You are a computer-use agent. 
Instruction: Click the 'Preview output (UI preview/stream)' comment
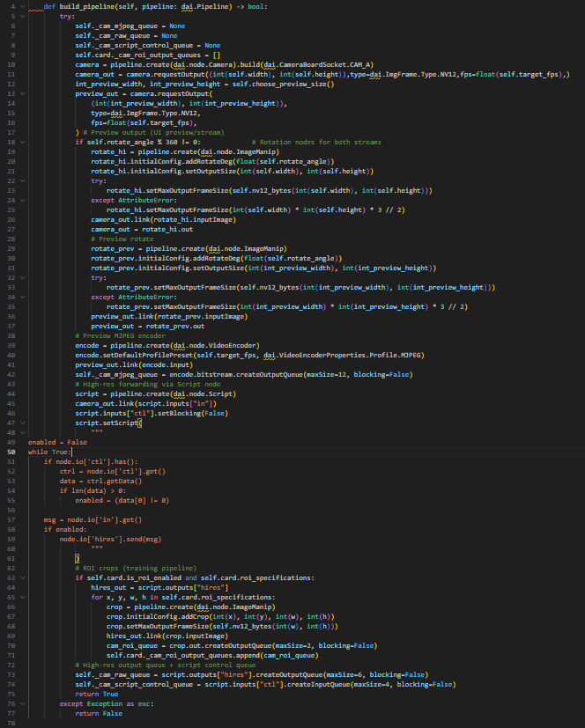pos(153,133)
